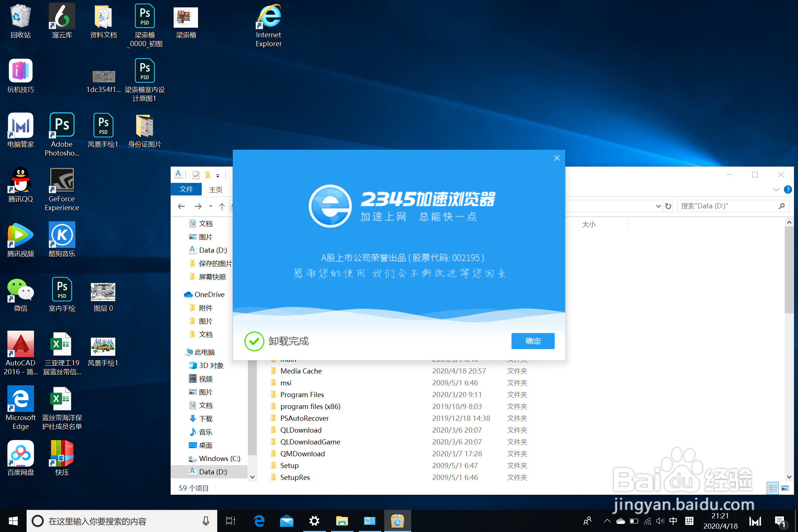The width and height of the screenshot is (798, 532).
Task: Click the properties checkmark icon in quick access toolbar
Action: (x=196, y=175)
